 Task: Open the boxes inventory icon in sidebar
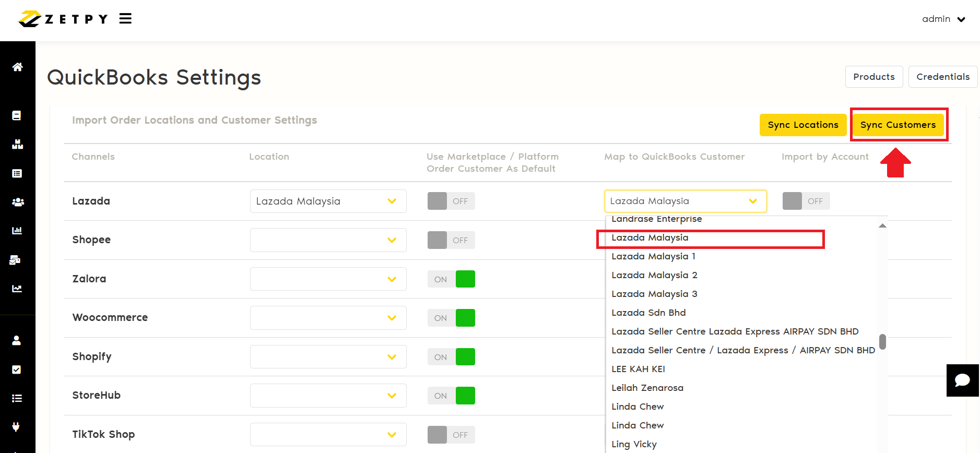(17, 145)
